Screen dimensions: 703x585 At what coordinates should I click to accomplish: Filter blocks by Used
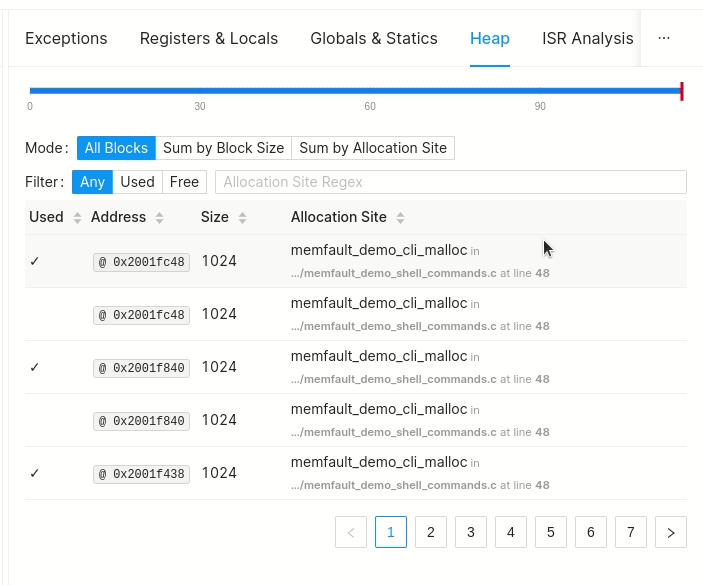[x=137, y=182]
